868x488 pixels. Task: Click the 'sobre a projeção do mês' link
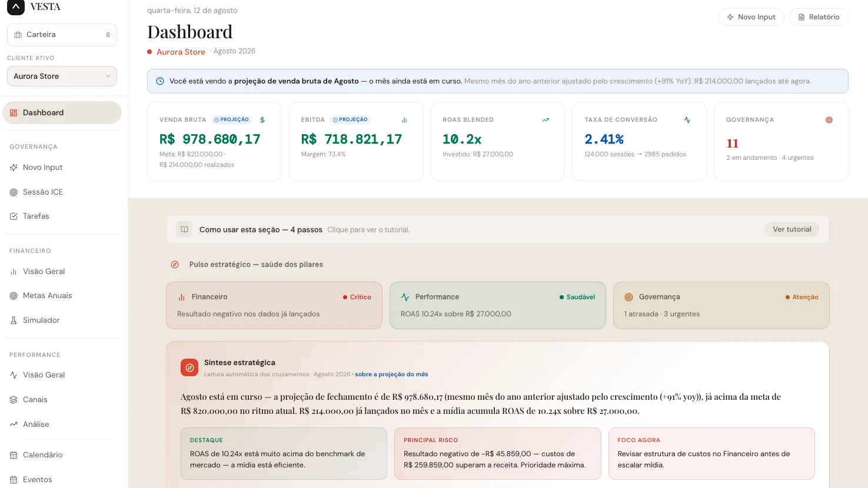pos(391,375)
